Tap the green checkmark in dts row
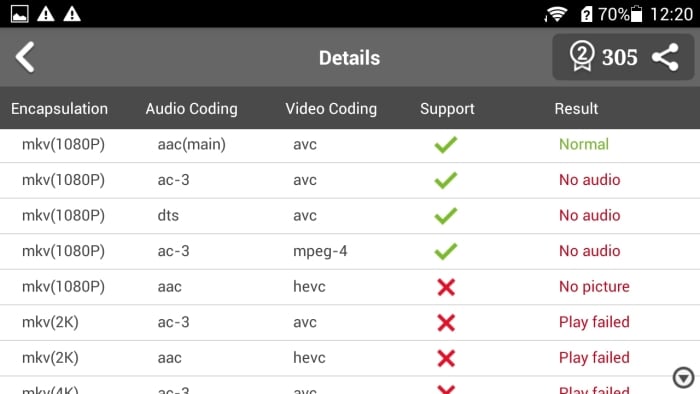The height and width of the screenshot is (394, 700). 446,216
